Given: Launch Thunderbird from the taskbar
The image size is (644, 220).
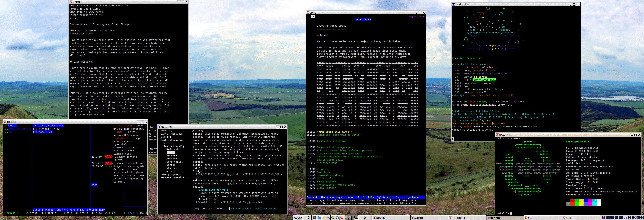Looking at the screenshot, I should [x=337, y=218].
